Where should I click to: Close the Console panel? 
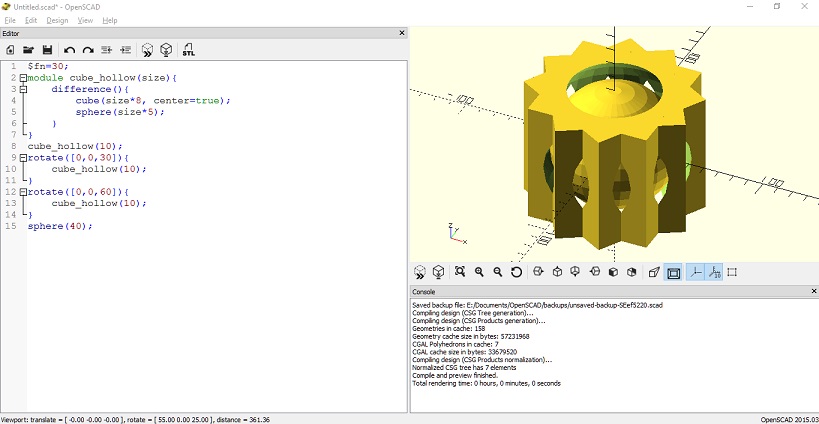click(813, 291)
